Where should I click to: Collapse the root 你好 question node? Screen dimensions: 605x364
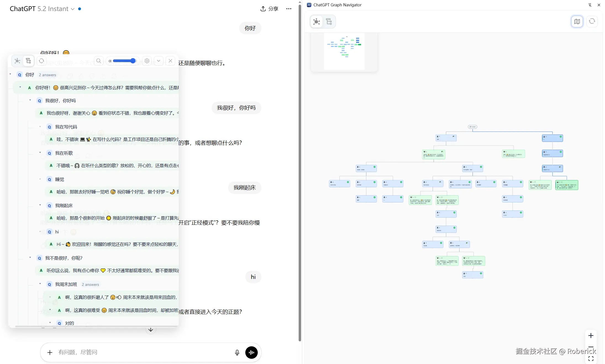[x=10, y=74]
